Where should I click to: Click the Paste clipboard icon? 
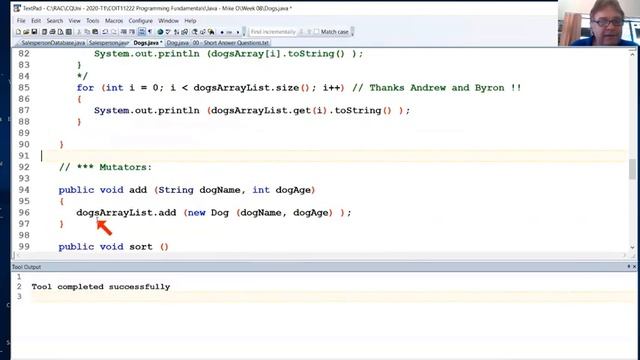(96, 32)
